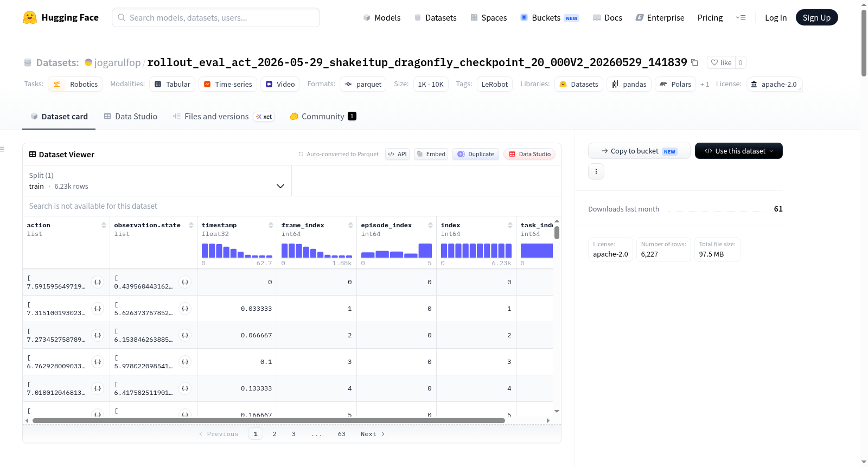Click the frame_index histogram chart
868x467 pixels.
pyautogui.click(x=317, y=251)
